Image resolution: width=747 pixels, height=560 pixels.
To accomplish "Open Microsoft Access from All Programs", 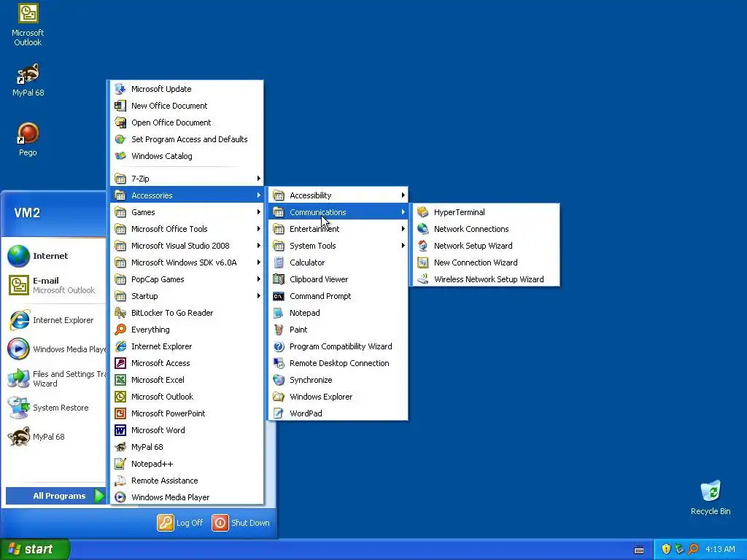I will tap(187, 363).
